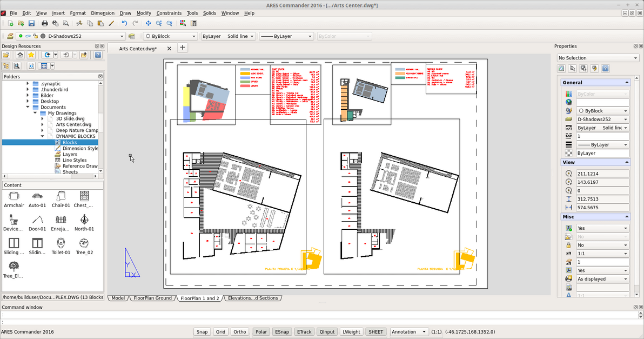The image size is (644, 339).
Task: Open Print from the toolbar icon
Action: [x=45, y=23]
